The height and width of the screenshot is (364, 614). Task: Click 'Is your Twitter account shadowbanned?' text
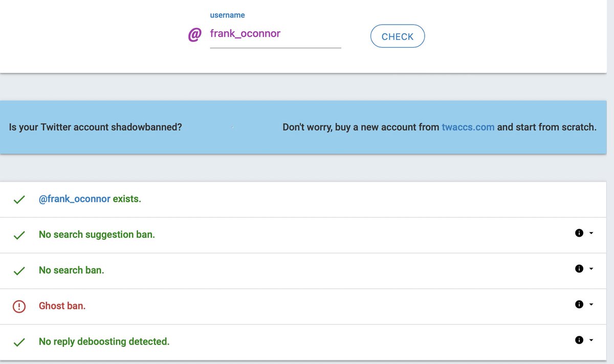tap(96, 127)
